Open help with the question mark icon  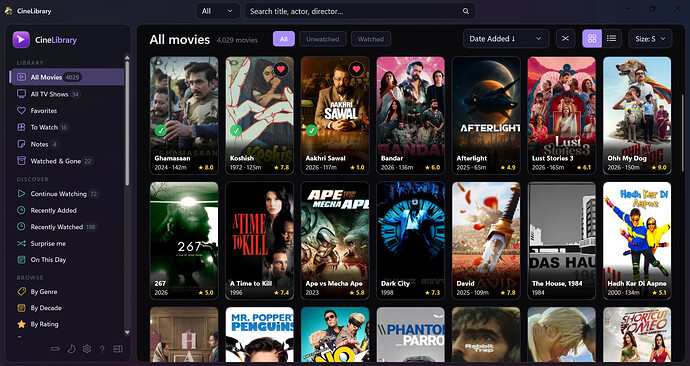[102, 349]
